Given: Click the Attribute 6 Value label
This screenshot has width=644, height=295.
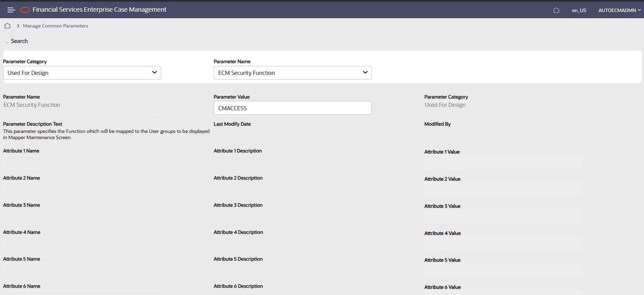Looking at the screenshot, I should click(x=443, y=287).
